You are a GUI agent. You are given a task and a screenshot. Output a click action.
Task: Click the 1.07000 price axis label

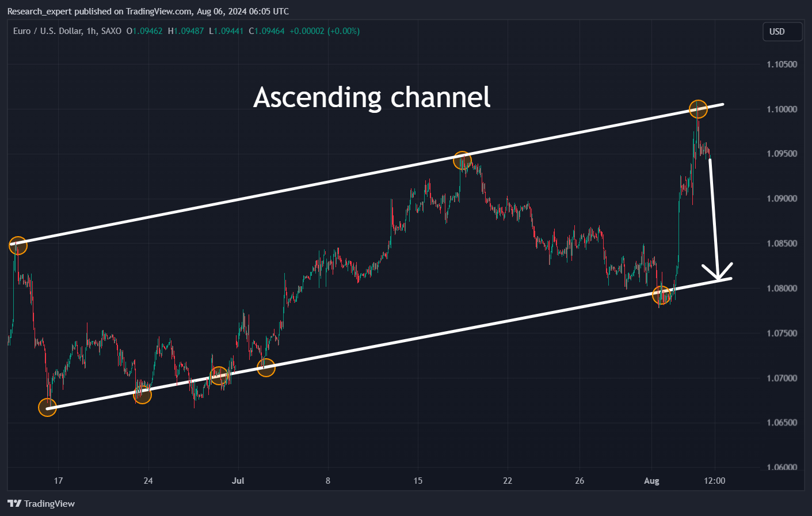pos(782,378)
